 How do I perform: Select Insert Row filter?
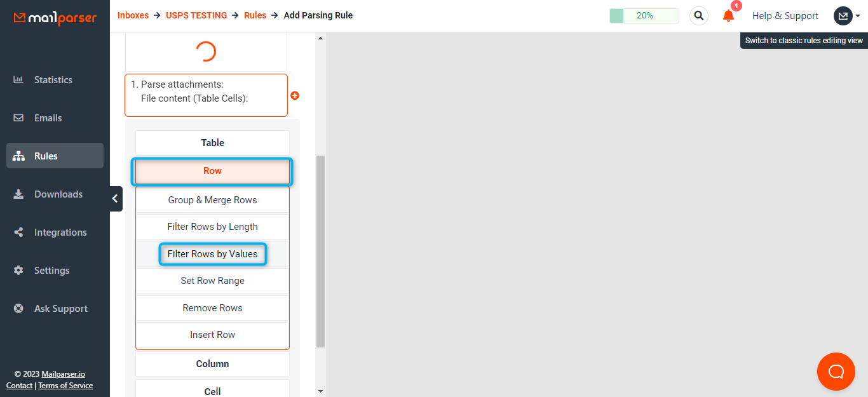[x=212, y=335]
